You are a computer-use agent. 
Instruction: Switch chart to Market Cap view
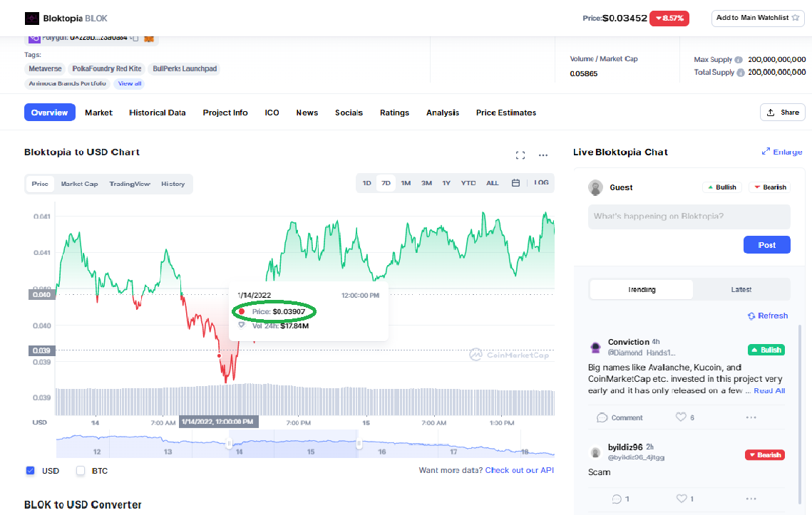pyautogui.click(x=79, y=184)
